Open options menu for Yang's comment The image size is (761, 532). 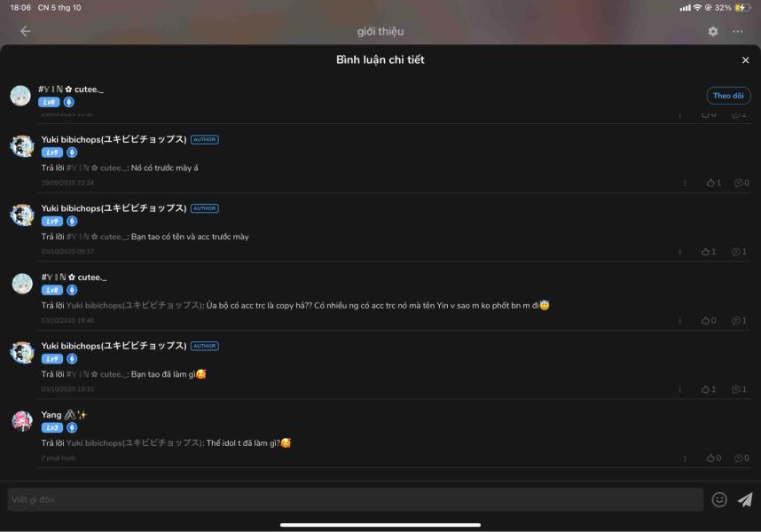point(685,458)
